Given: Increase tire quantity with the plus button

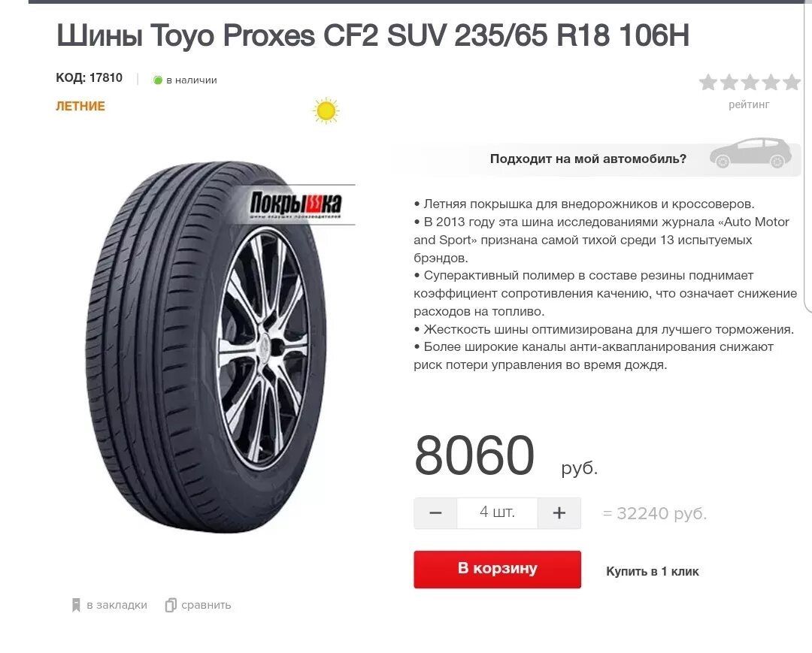Looking at the screenshot, I should pyautogui.click(x=559, y=512).
